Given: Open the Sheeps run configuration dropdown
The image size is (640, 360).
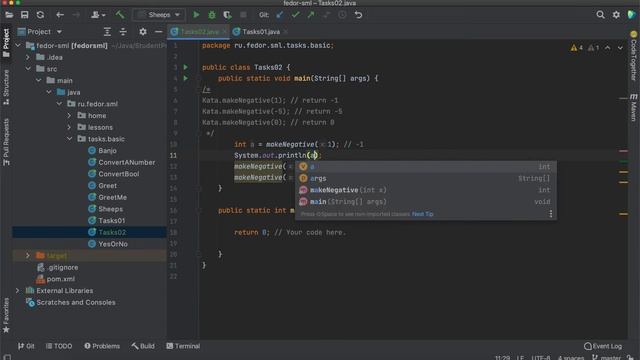Looking at the screenshot, I should [x=159, y=15].
